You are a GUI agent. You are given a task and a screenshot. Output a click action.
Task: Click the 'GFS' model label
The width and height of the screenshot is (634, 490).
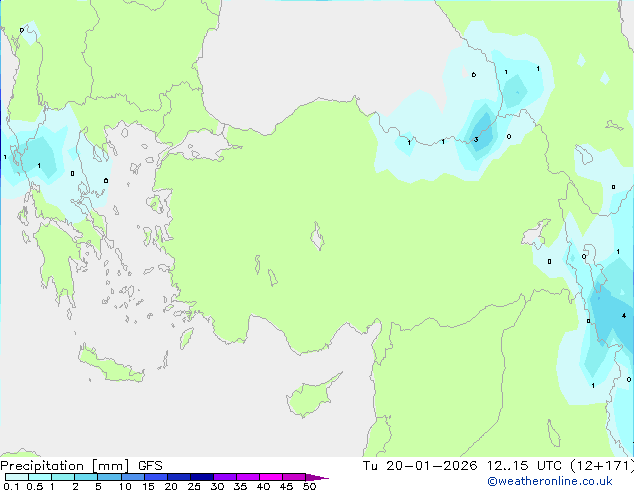[150, 466]
